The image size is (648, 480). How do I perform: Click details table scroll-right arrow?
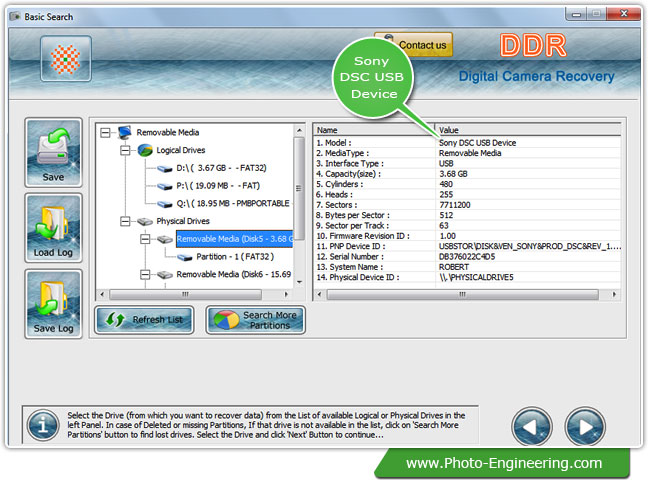point(615,294)
